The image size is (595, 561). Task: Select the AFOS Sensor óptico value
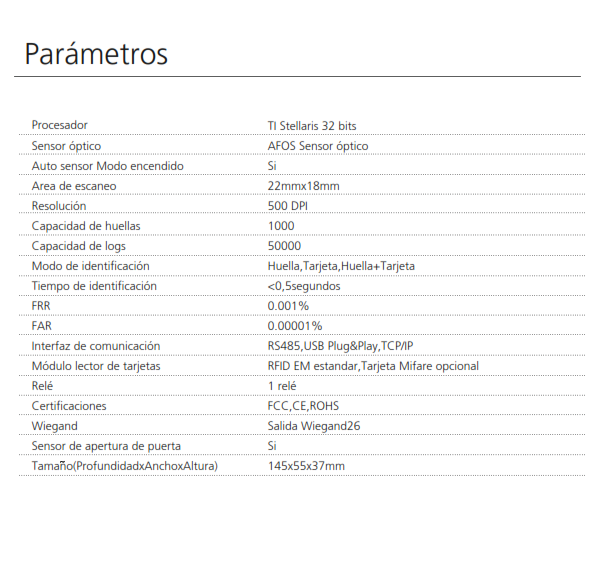pyautogui.click(x=318, y=146)
